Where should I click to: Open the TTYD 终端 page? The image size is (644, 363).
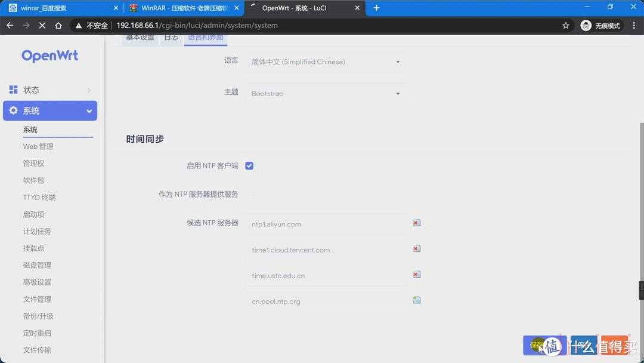(x=39, y=197)
